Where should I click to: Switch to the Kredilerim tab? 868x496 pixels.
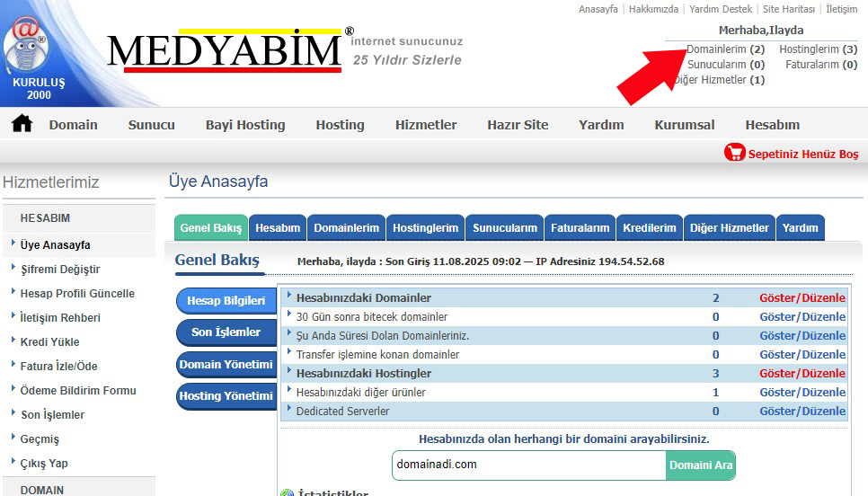(650, 227)
